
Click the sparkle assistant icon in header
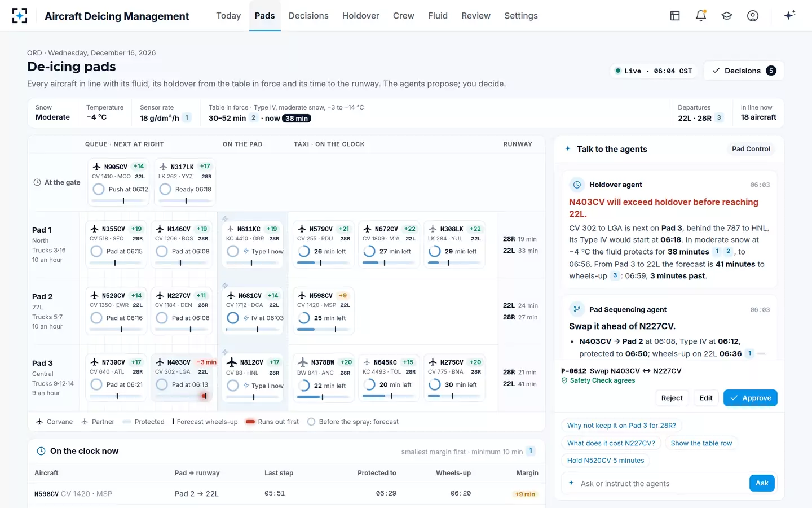(789, 15)
